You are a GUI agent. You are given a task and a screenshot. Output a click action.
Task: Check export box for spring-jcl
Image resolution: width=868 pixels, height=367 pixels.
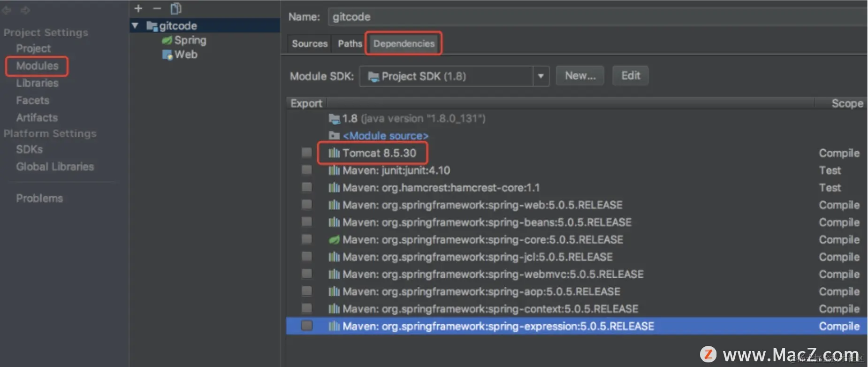coord(306,256)
